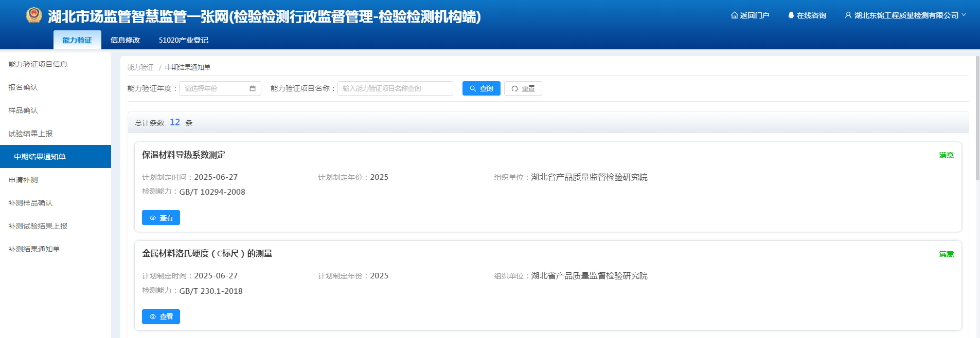
Task: Go to 试验结果上报 in sidebar
Action: pyautogui.click(x=30, y=134)
